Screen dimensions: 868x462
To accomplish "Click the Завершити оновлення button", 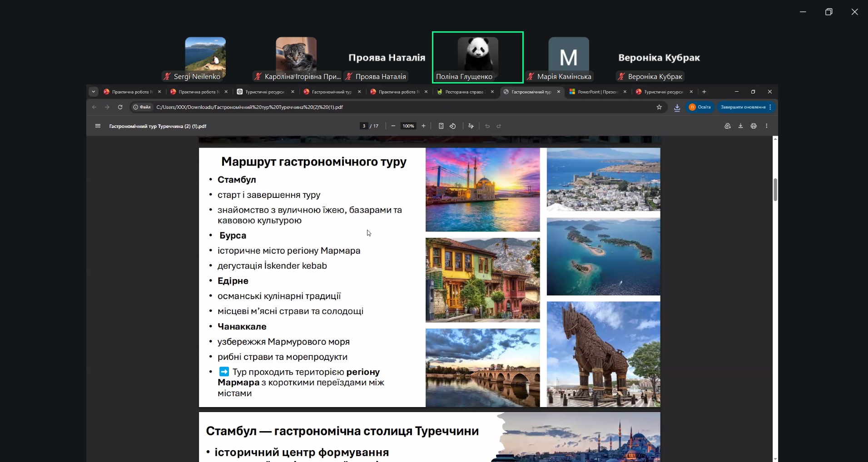I will (x=743, y=107).
